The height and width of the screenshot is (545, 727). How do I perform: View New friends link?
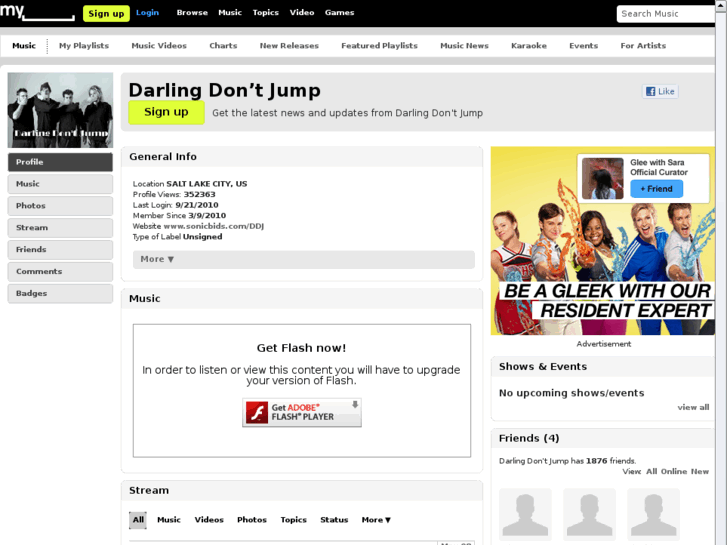tap(700, 471)
